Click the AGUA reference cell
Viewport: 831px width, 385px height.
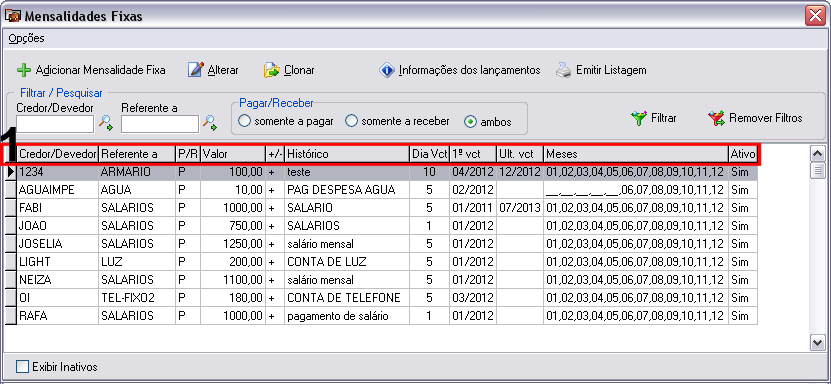(x=137, y=190)
